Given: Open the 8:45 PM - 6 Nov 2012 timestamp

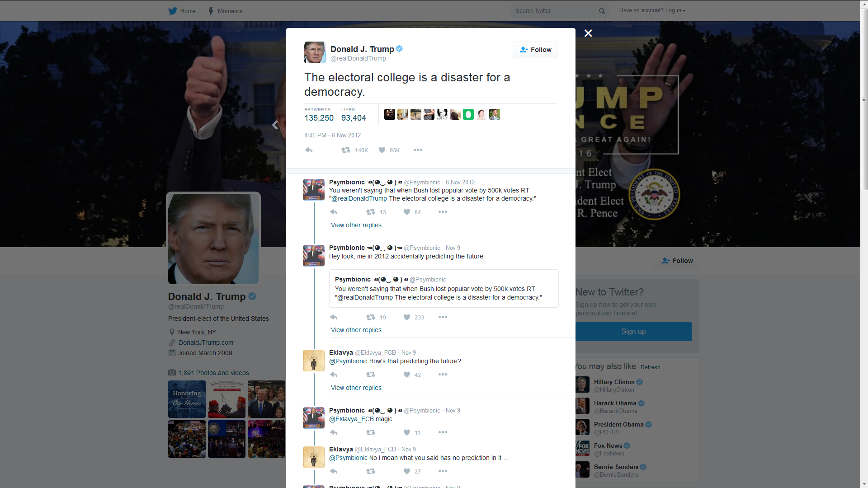Looking at the screenshot, I should (332, 135).
